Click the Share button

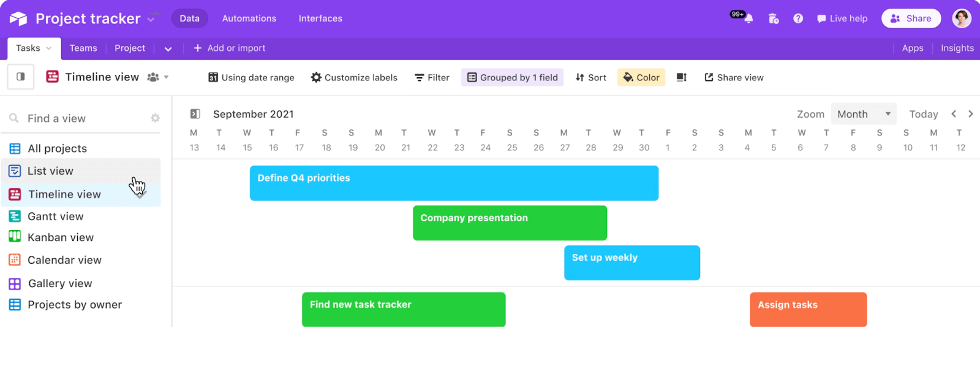[x=911, y=18]
